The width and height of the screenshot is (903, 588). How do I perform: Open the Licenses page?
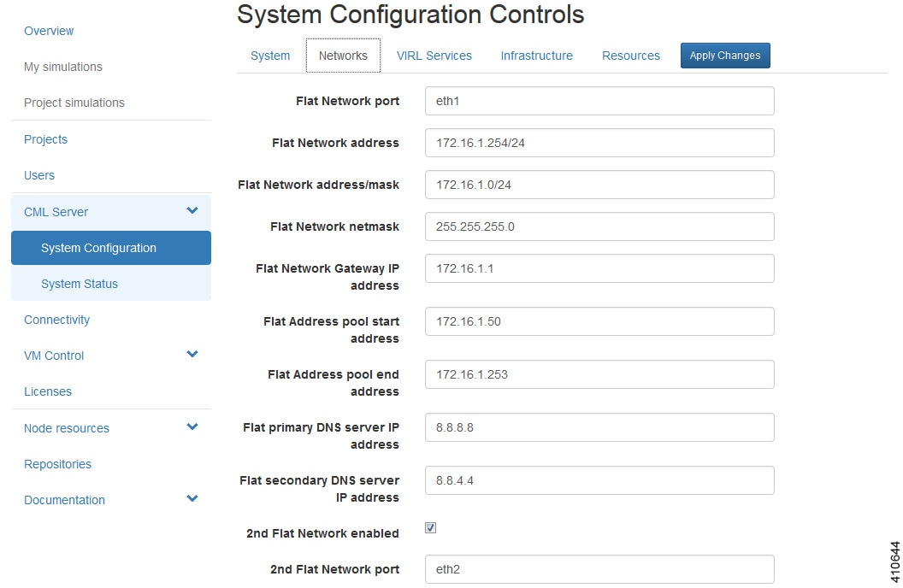point(48,391)
